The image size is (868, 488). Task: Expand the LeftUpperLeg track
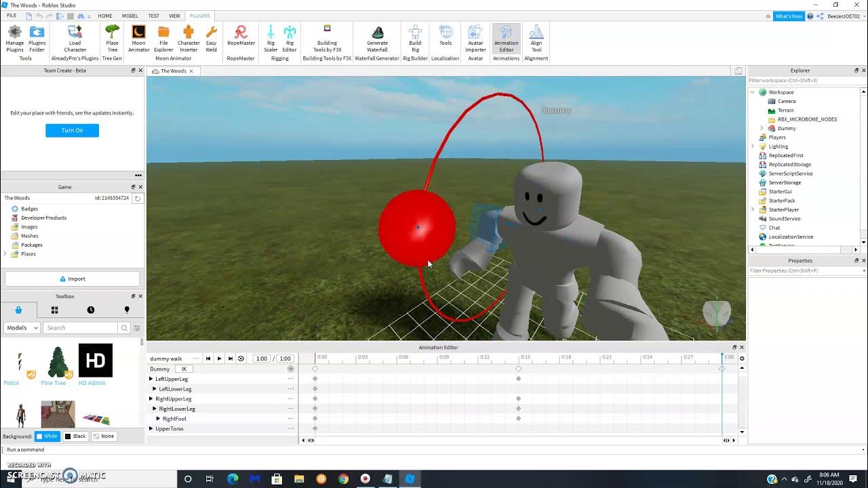151,379
